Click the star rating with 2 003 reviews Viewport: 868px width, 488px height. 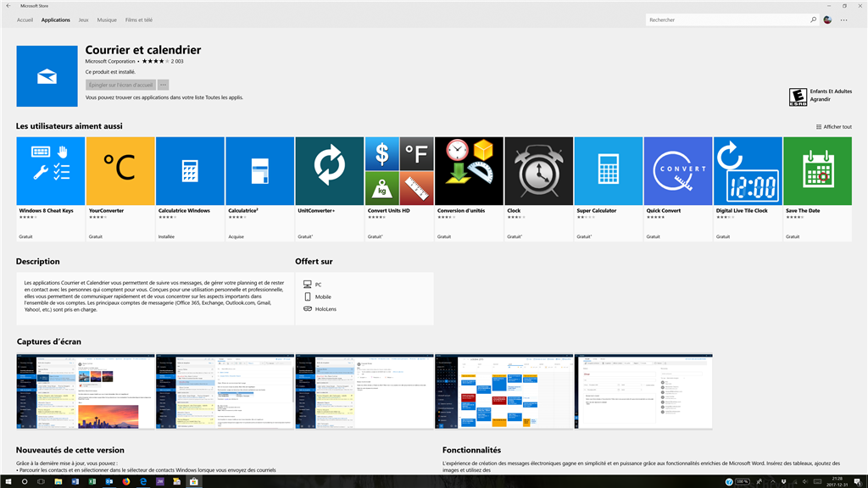click(x=163, y=61)
